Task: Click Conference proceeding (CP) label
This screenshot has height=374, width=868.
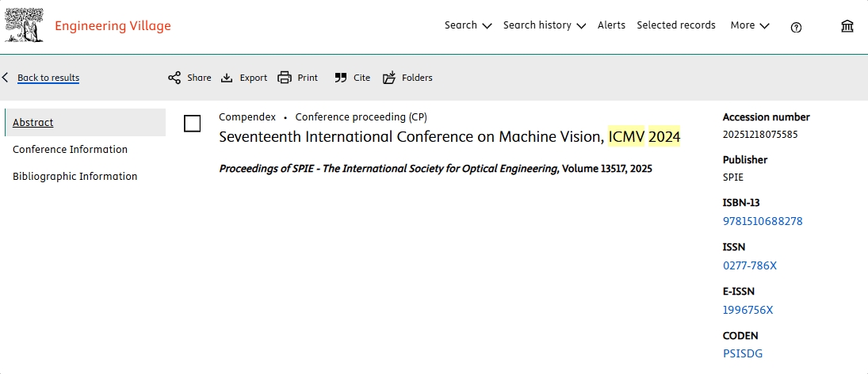Action: click(x=361, y=117)
